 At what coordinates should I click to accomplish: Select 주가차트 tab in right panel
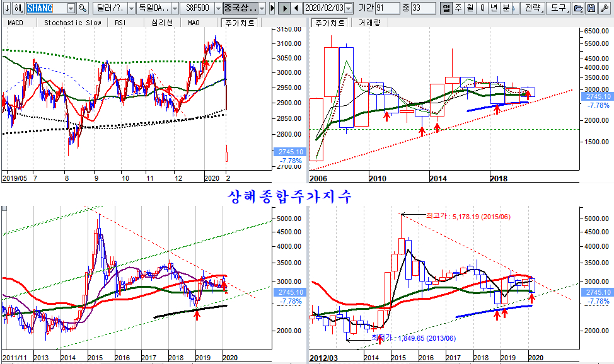click(330, 23)
